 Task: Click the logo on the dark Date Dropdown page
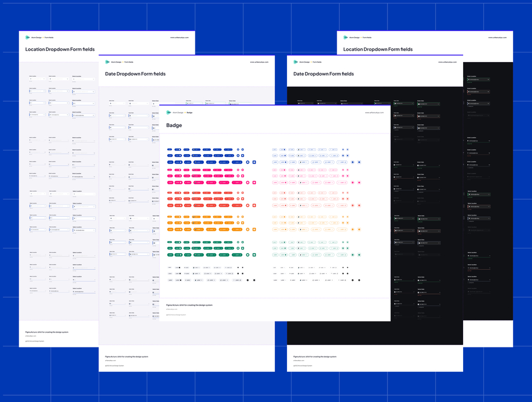296,62
